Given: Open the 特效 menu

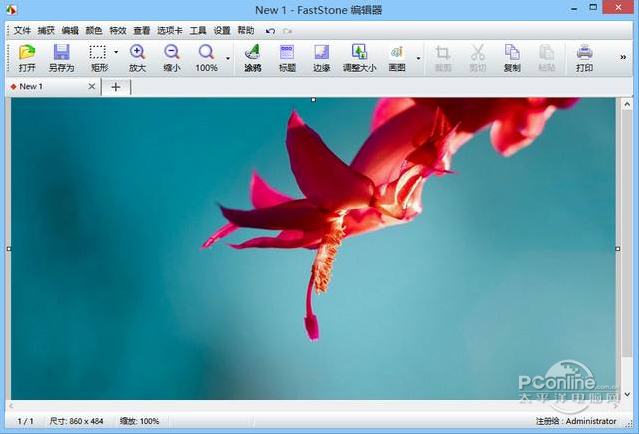Looking at the screenshot, I should pyautogui.click(x=118, y=31).
